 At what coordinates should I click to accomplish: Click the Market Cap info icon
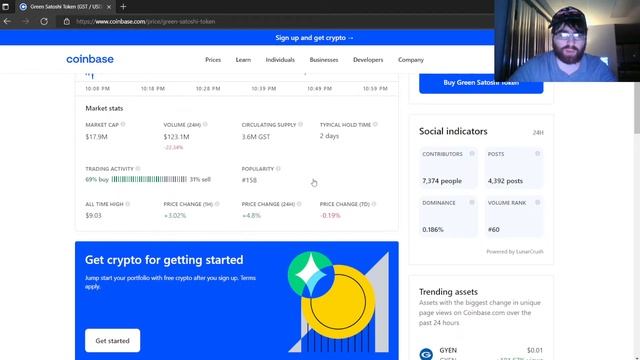pyautogui.click(x=123, y=124)
